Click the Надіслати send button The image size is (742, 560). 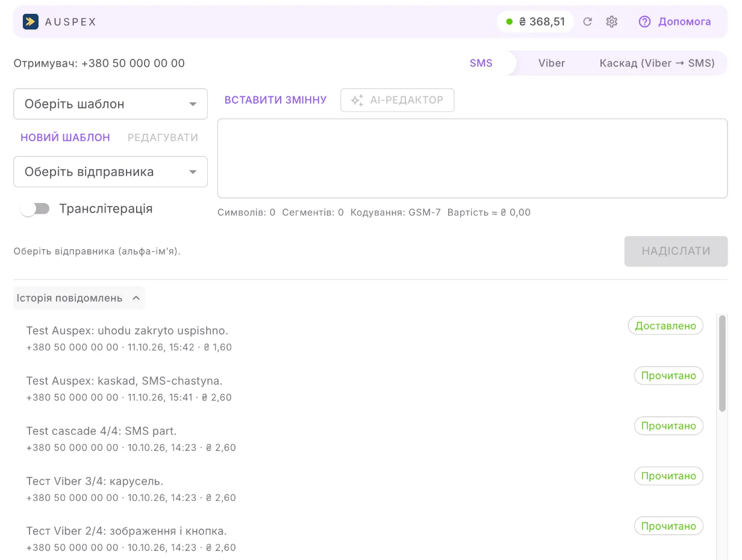(676, 251)
